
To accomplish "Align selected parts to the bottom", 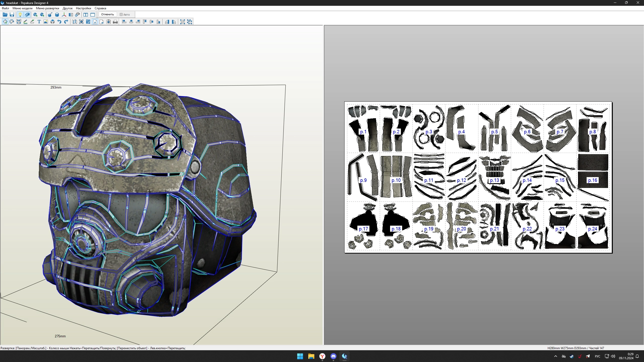I will click(158, 22).
